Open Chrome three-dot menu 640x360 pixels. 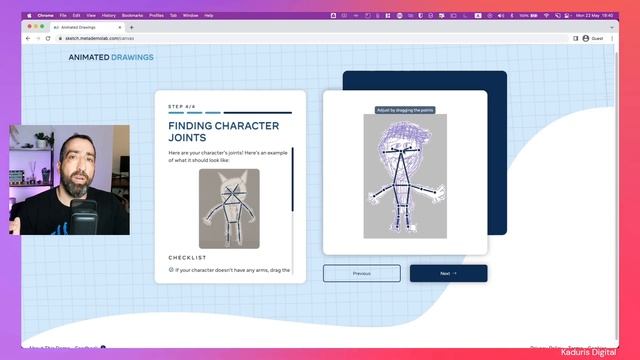coord(612,38)
